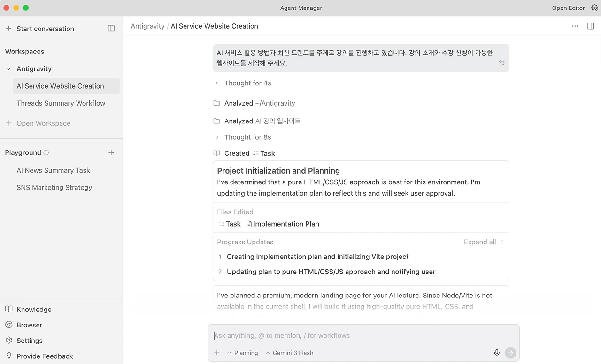Open the Knowledge section
601x364 pixels.
pos(34,310)
